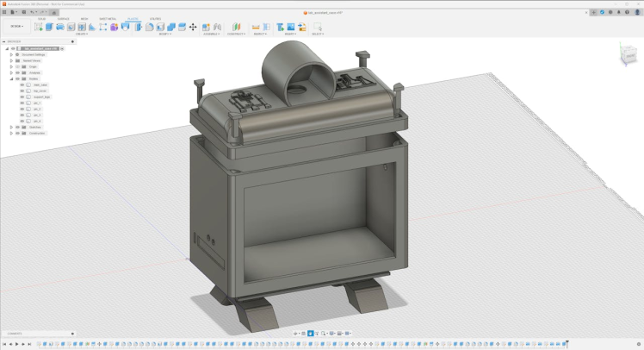Open the Sheet Metal tab
Viewport: 644px width, 350px height.
pos(109,18)
